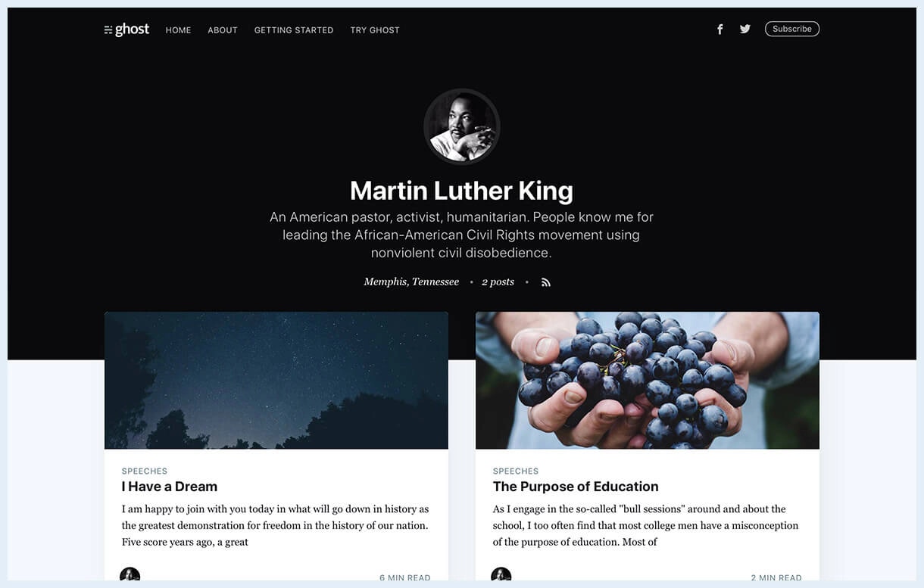Open the ABOUT menu item
The image size is (924, 588).
pyautogui.click(x=223, y=30)
